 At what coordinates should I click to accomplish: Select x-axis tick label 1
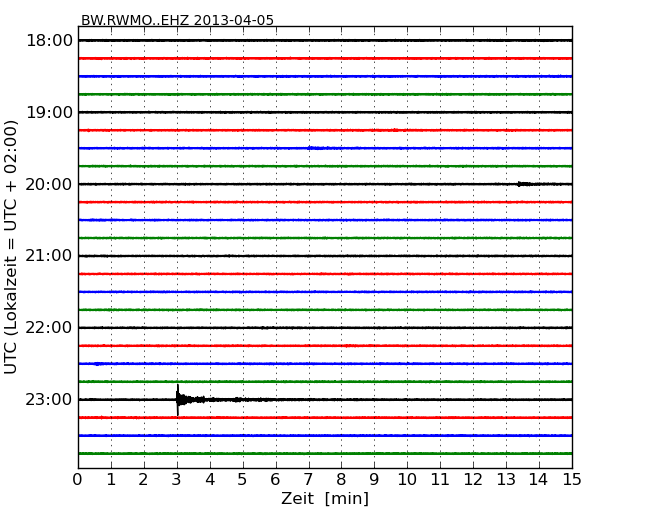[x=111, y=479]
